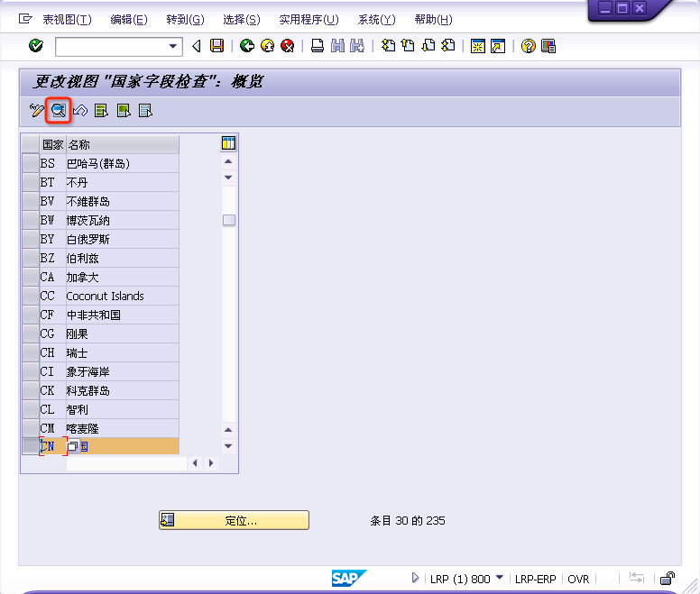This screenshot has width=700, height=594.
Task: Click the table scroll up arrow at top
Action: click(x=228, y=161)
